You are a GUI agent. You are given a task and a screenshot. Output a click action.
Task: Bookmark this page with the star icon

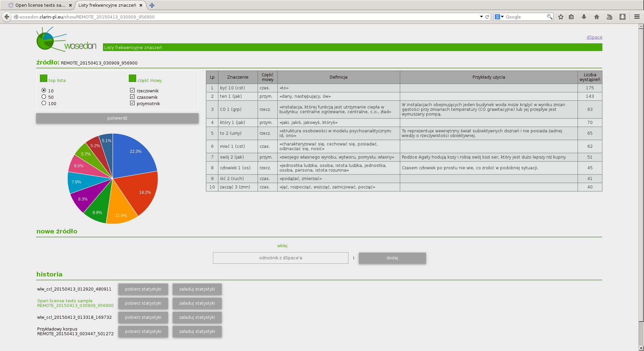560,17
